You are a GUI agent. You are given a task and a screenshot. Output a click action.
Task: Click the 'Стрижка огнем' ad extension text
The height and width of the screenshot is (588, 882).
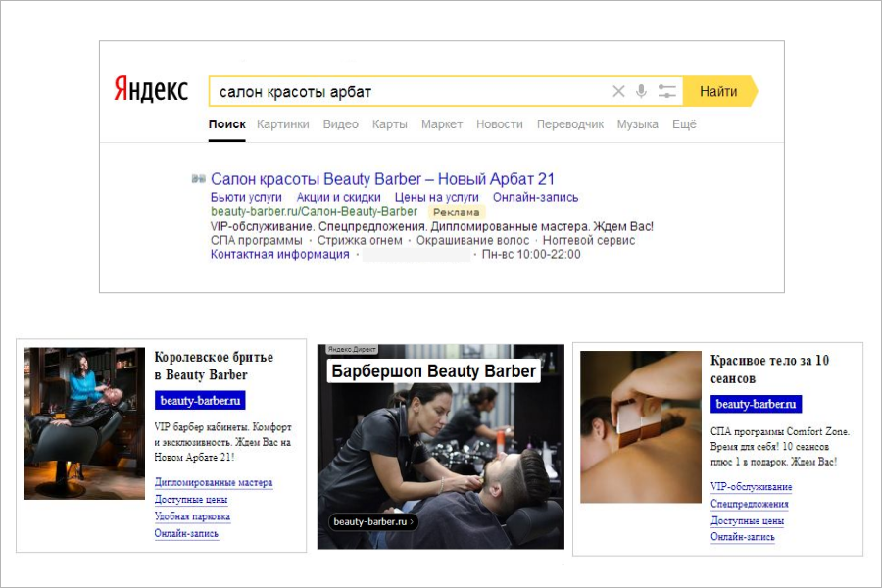(360, 241)
